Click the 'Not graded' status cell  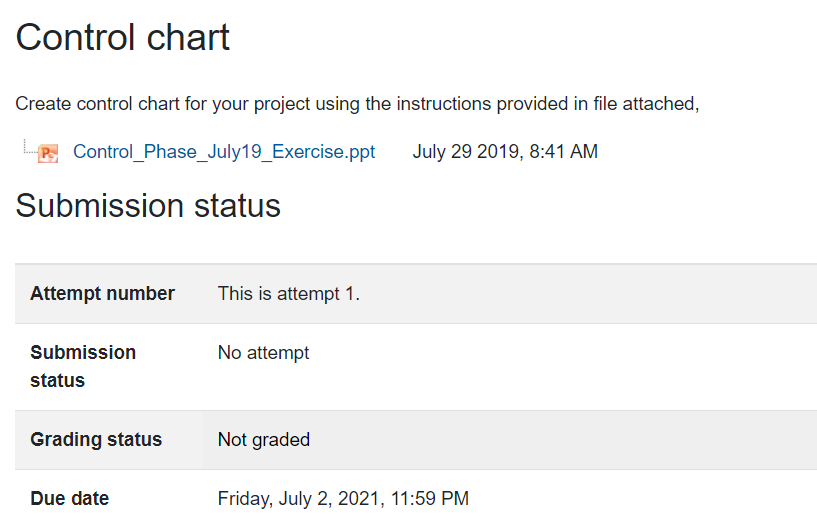(264, 439)
